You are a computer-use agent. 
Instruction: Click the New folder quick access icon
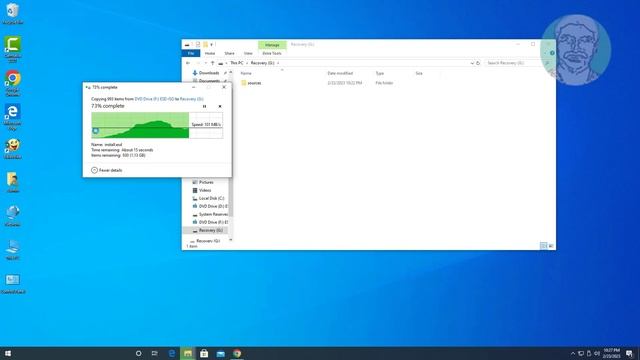[x=205, y=44]
